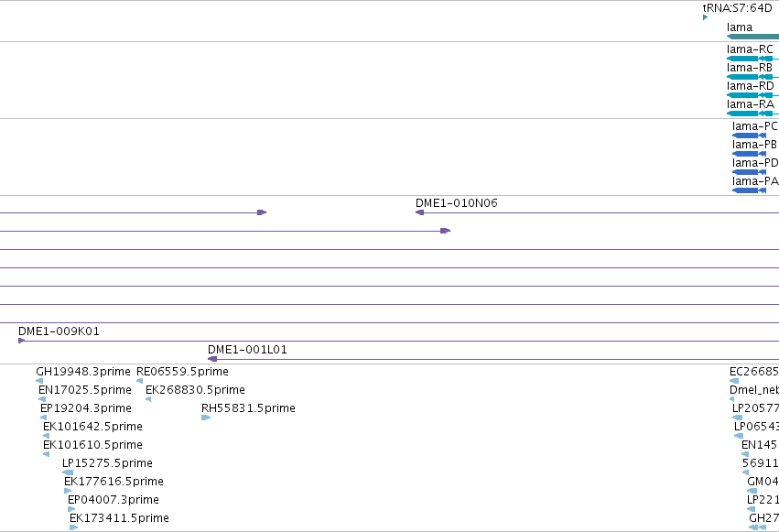
Task: Click the LP20577 EST label
Action: 755,408
